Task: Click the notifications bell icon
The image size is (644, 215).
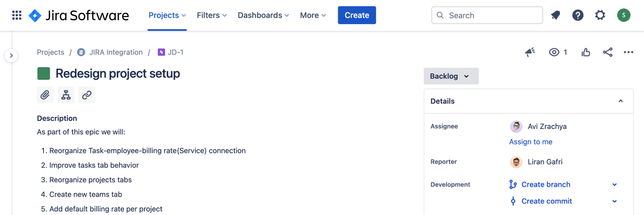Action: (x=555, y=15)
